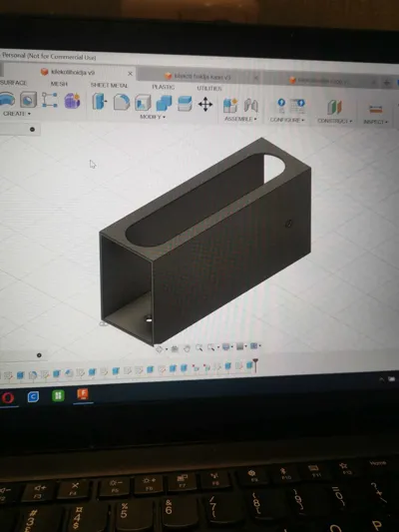
Task: Open the green app on the taskbar
Action: click(x=58, y=395)
